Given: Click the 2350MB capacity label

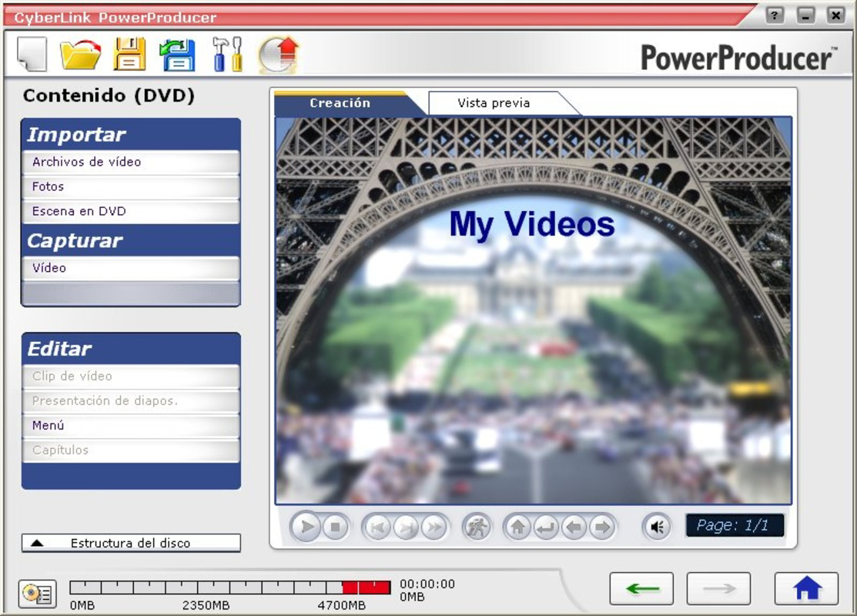Looking at the screenshot, I should [x=206, y=606].
